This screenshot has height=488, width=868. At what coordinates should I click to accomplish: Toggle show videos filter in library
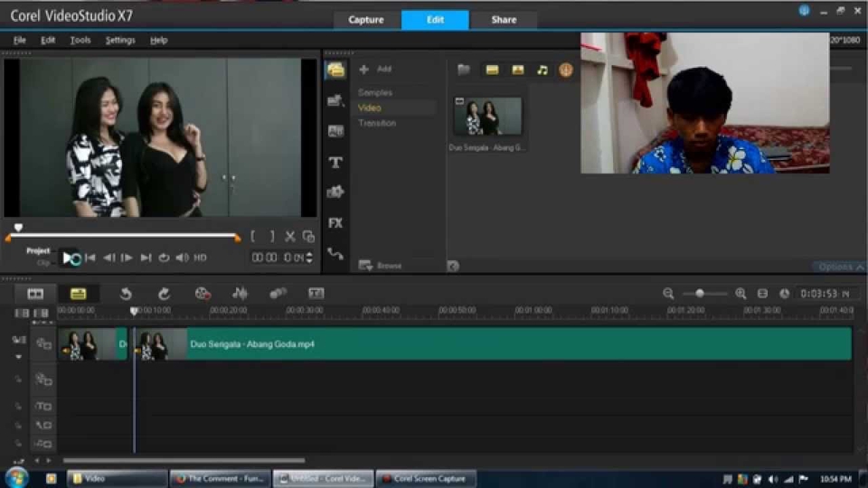[492, 70]
